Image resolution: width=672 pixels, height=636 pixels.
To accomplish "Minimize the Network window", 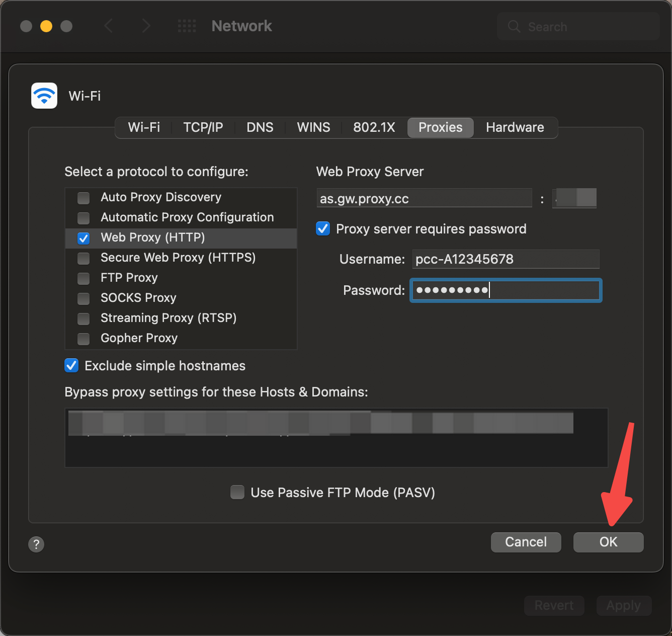I will click(x=46, y=26).
